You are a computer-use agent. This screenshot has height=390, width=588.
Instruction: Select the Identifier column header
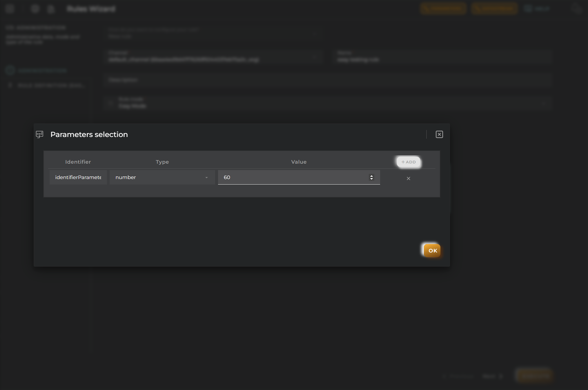78,162
